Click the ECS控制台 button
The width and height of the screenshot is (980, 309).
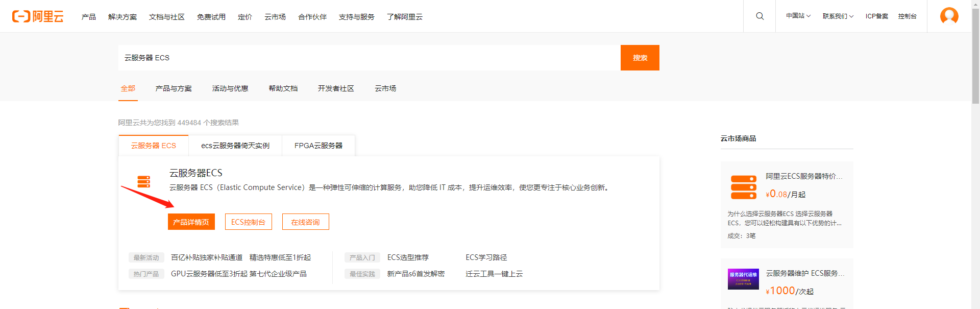click(x=249, y=222)
